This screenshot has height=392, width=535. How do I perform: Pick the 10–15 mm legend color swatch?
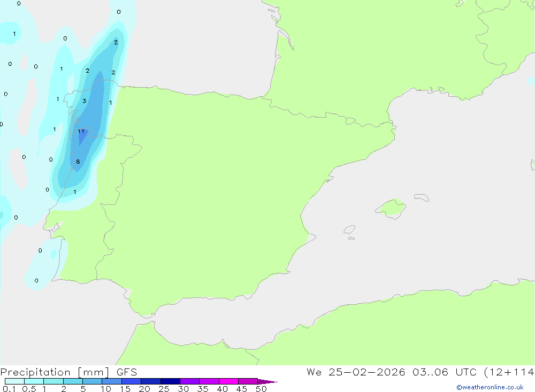[x=112, y=381]
